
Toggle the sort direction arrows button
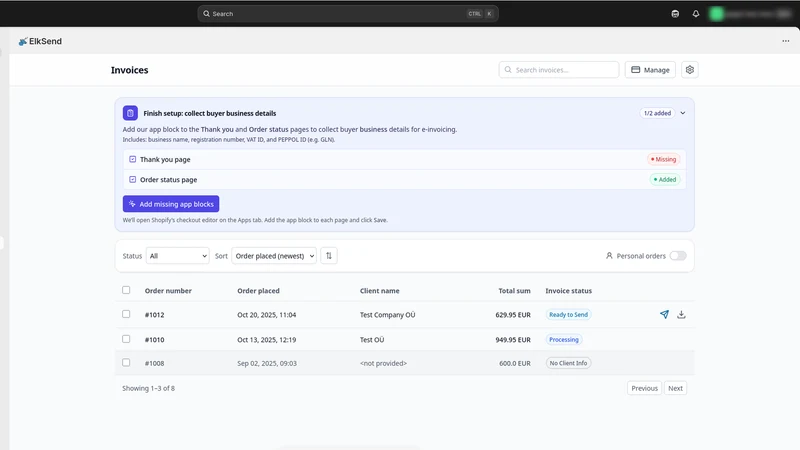(x=329, y=256)
